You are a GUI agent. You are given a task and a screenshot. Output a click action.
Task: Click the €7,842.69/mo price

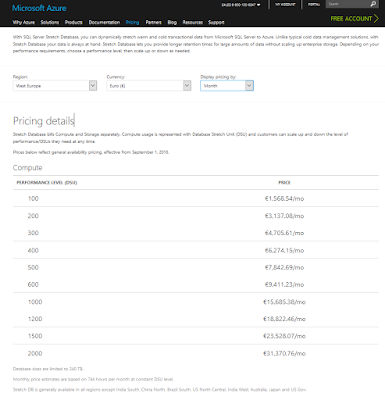pyautogui.click(x=284, y=267)
